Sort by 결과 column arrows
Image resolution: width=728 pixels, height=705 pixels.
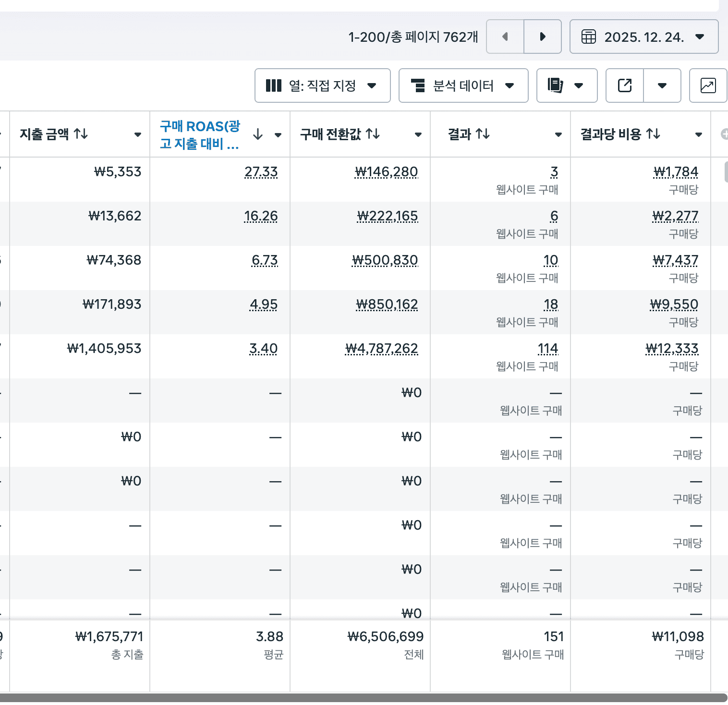pos(483,134)
